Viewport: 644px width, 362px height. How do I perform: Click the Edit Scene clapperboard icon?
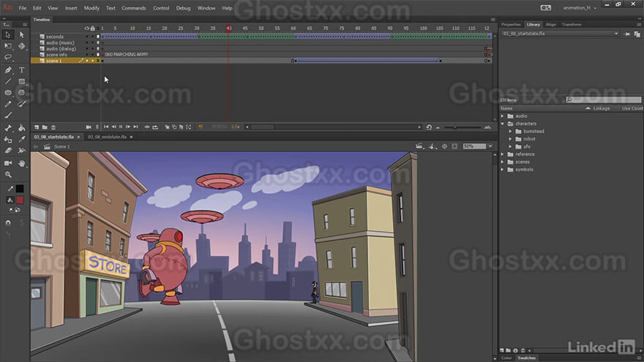pos(419,146)
